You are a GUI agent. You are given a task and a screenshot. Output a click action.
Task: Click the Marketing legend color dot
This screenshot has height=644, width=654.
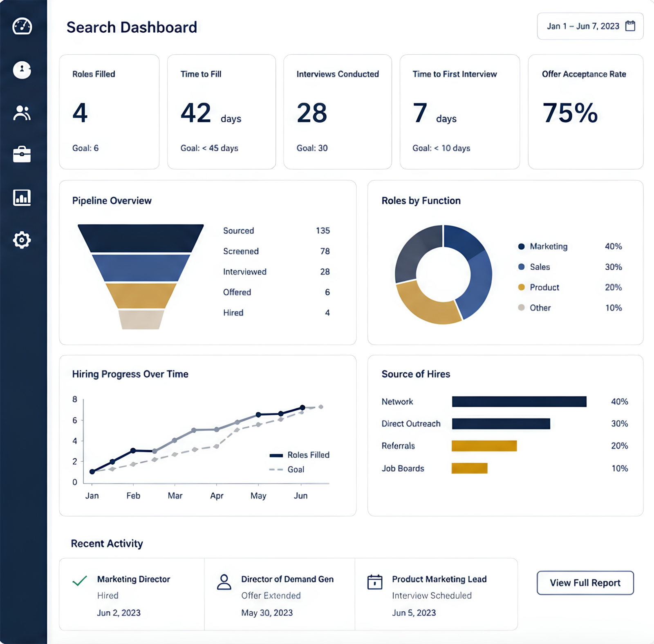click(x=521, y=246)
